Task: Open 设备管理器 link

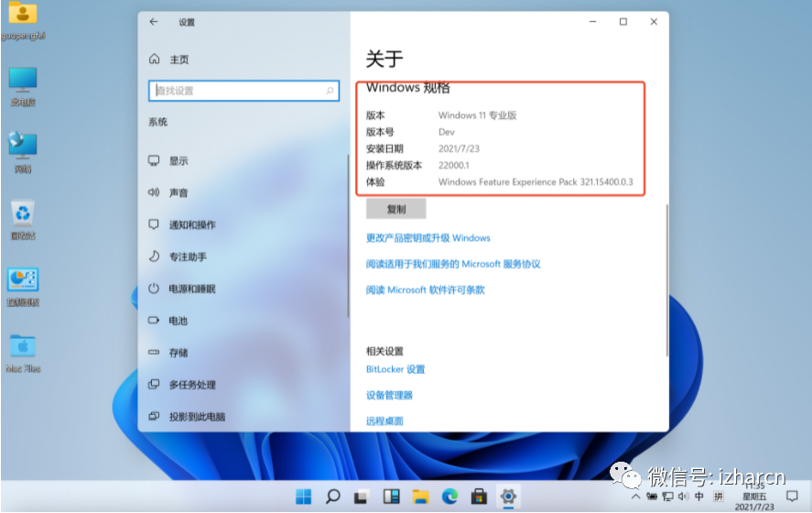Action: pyautogui.click(x=389, y=396)
